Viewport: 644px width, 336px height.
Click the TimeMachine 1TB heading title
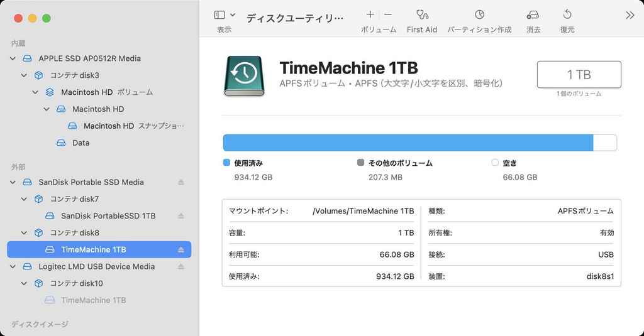coord(348,68)
